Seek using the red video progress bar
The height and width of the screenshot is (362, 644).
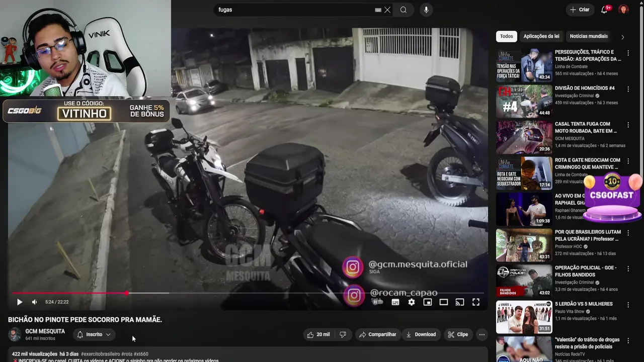(248, 293)
